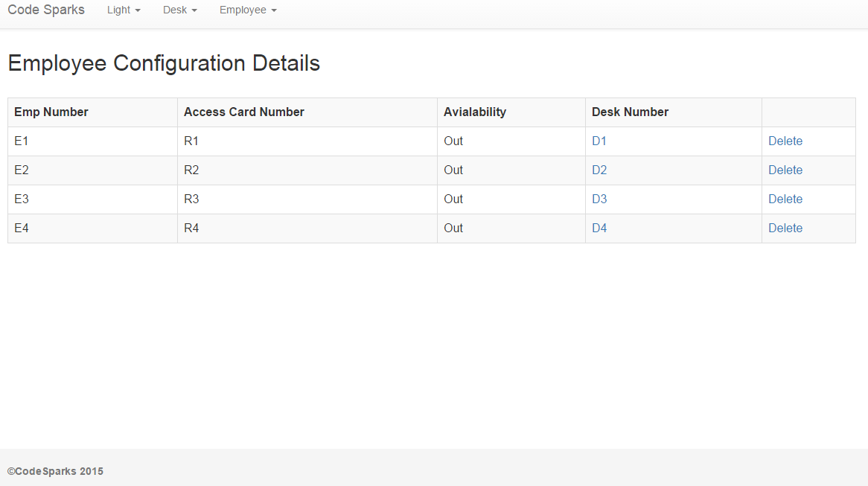The image size is (868, 486).
Task: Open desk D1 link
Action: coord(599,141)
